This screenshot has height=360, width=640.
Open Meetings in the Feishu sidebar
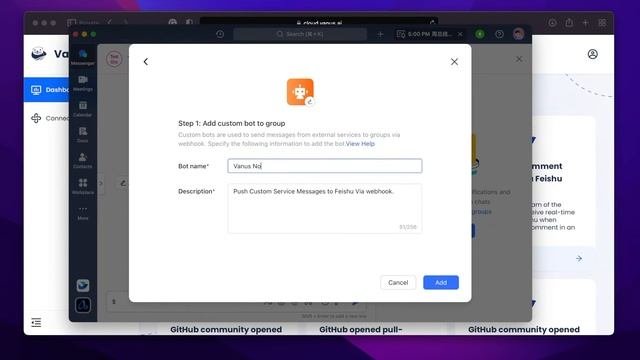pyautogui.click(x=83, y=83)
